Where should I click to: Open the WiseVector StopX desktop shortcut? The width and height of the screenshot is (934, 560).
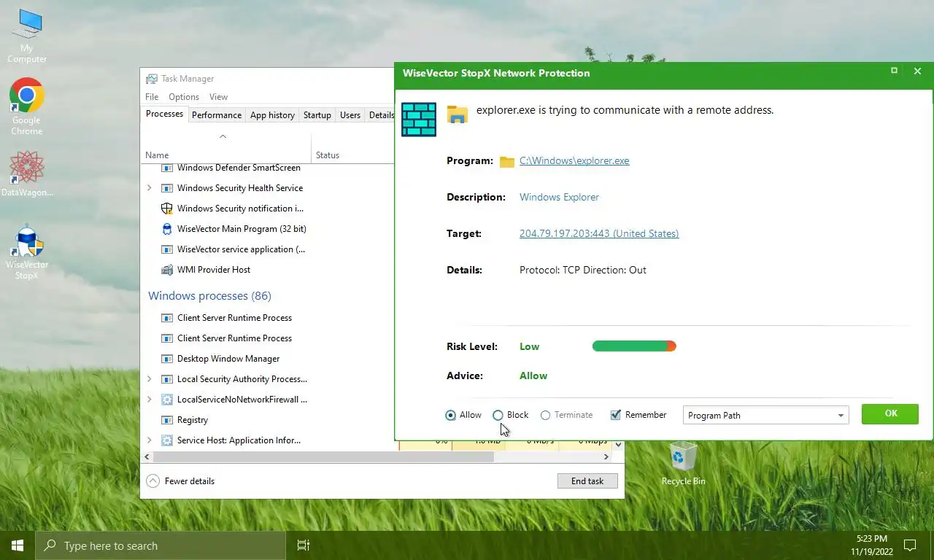click(27, 251)
